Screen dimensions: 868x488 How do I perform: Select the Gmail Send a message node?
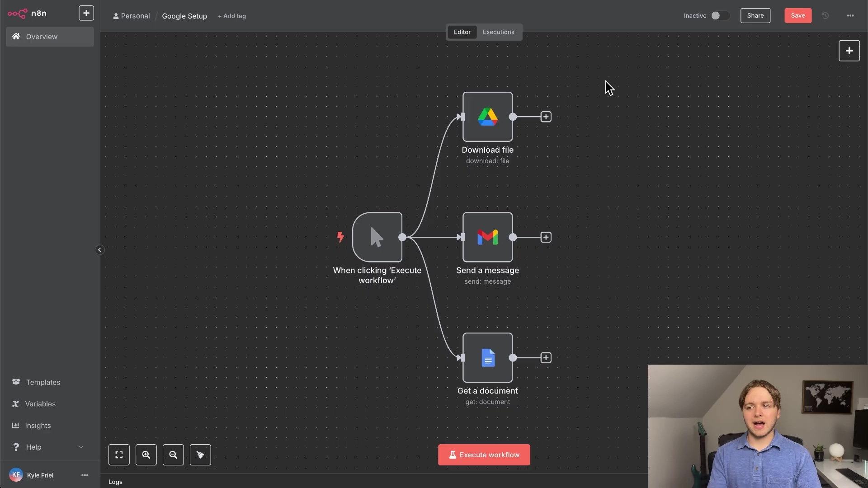[487, 237]
